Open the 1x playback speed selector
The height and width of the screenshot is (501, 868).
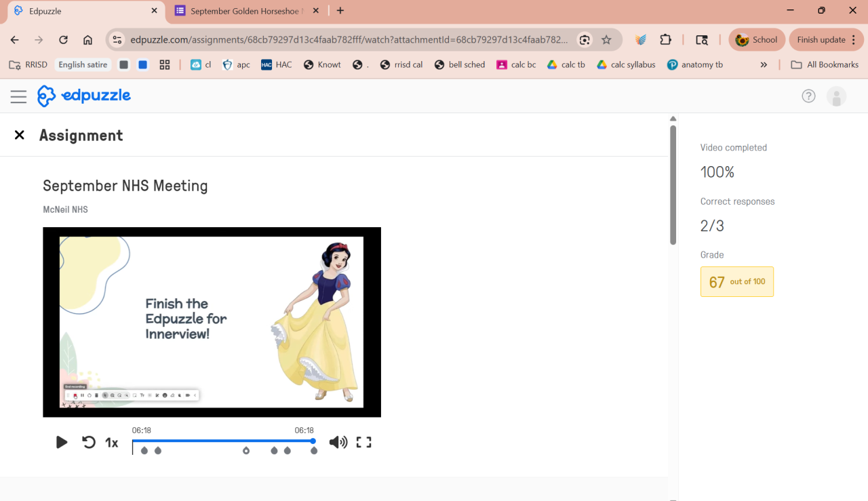[x=112, y=443]
